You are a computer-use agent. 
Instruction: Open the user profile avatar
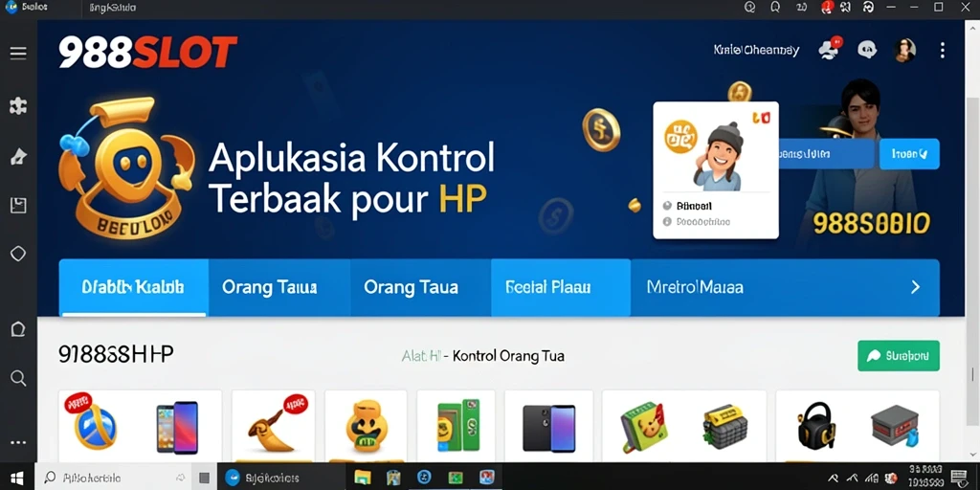(904, 50)
